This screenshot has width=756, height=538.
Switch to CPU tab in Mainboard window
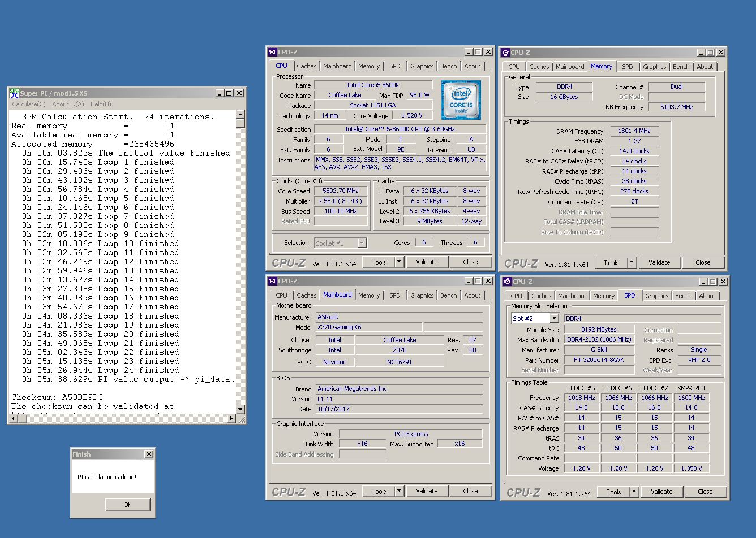click(x=282, y=295)
